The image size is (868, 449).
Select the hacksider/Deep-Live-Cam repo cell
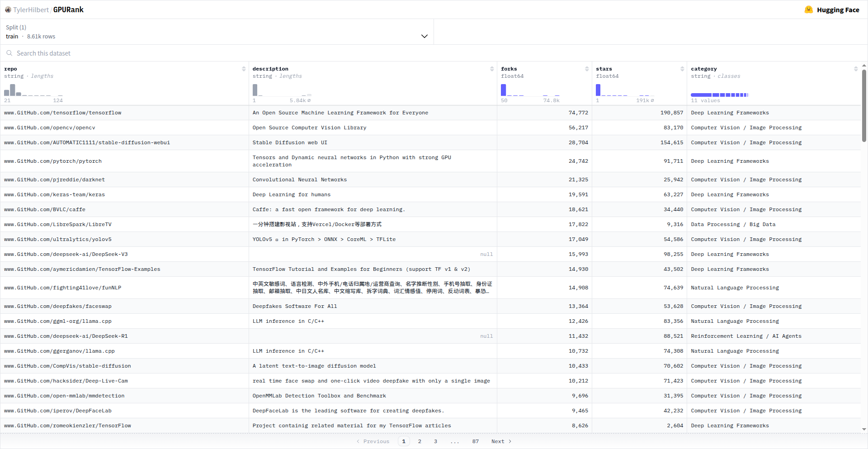point(124,381)
